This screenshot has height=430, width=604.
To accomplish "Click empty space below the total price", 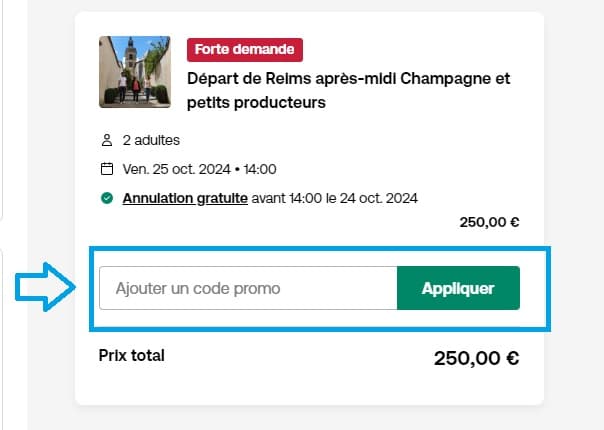I will pos(310,388).
